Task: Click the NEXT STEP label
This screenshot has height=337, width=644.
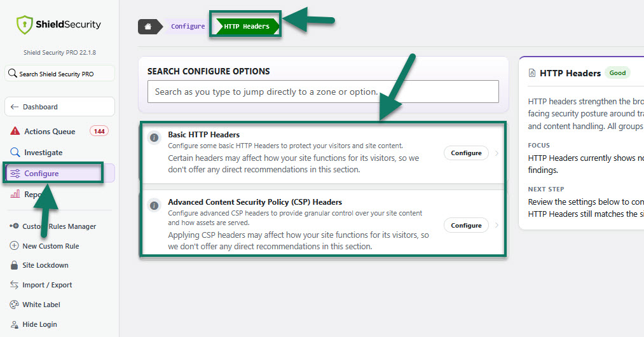Action: (546, 189)
